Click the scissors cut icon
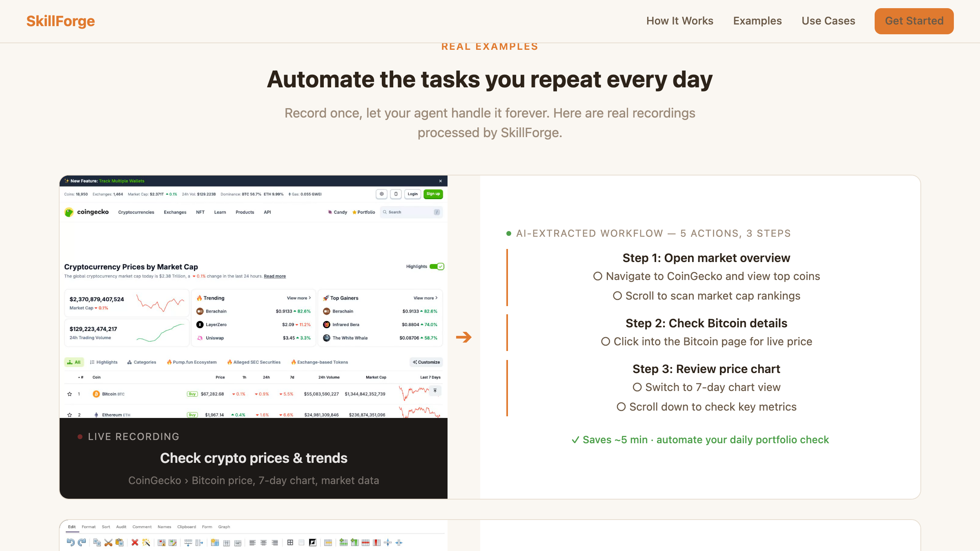 click(108, 542)
